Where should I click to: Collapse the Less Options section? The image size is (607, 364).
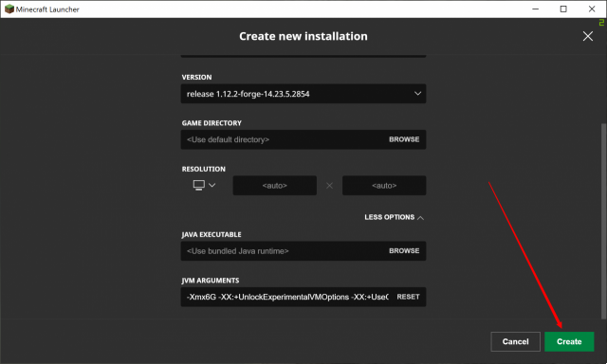pos(395,217)
